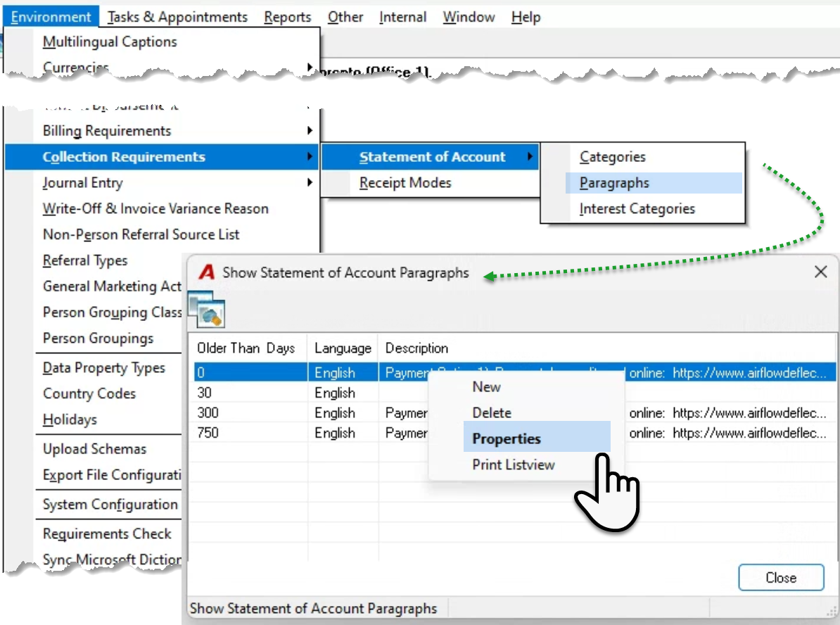
Task: Open the Window menu
Action: 469,17
